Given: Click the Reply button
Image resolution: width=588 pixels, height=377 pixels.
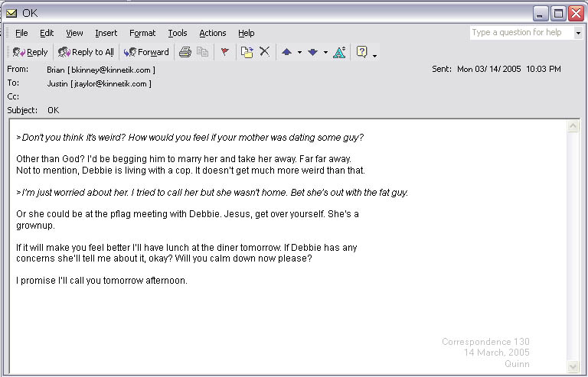Looking at the screenshot, I should click(30, 52).
